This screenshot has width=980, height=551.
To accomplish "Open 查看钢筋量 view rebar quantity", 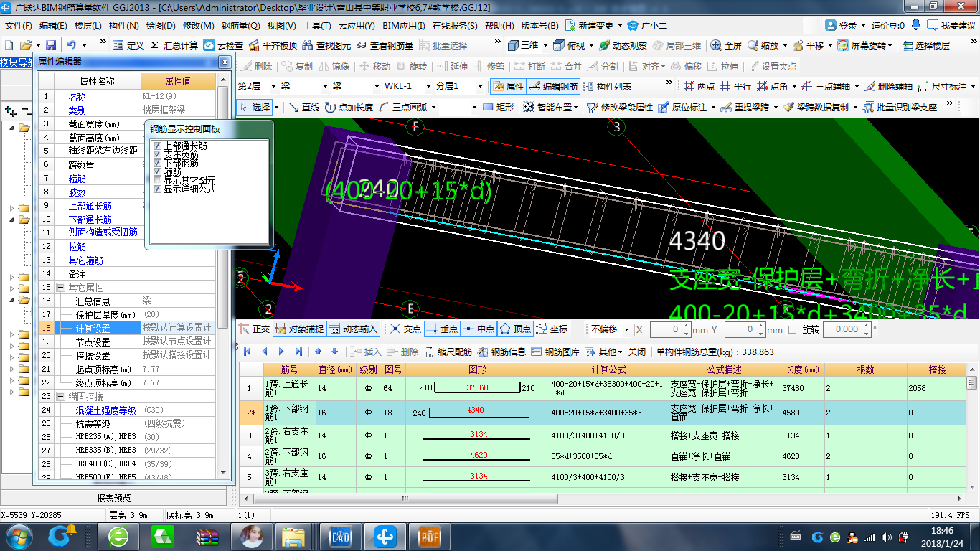I will pyautogui.click(x=385, y=45).
